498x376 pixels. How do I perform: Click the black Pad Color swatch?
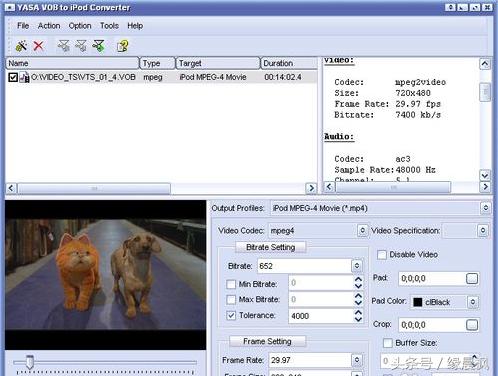pyautogui.click(x=418, y=302)
